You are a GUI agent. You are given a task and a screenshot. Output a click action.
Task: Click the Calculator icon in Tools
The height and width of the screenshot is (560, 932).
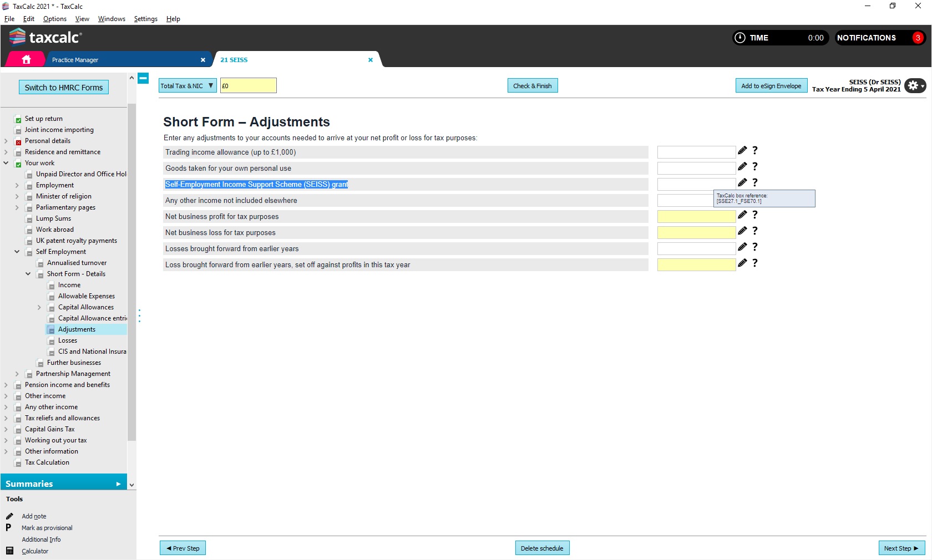click(x=9, y=551)
